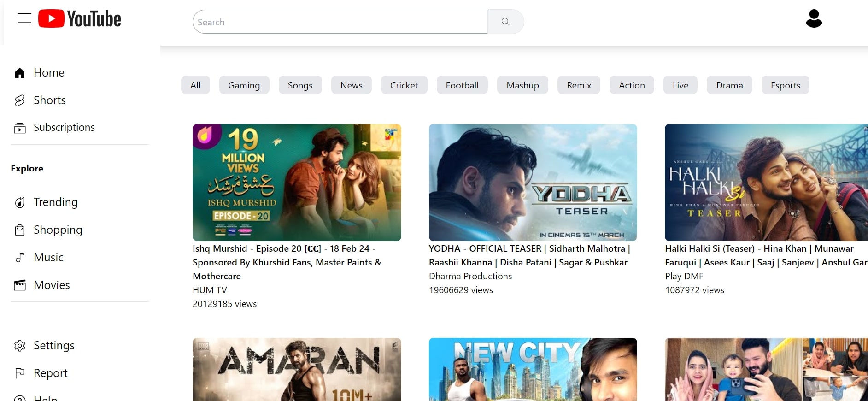Screen dimensions: 868x401
Task: Click the magnifier search button
Action: [x=505, y=22]
